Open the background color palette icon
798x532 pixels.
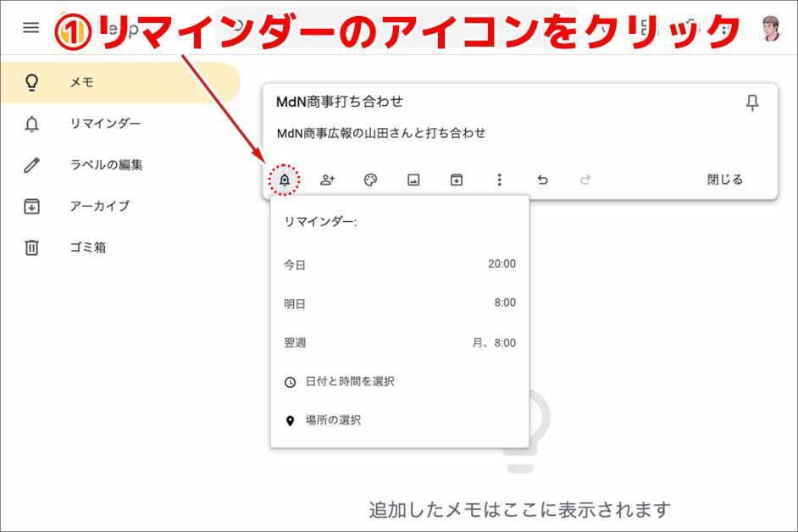370,180
